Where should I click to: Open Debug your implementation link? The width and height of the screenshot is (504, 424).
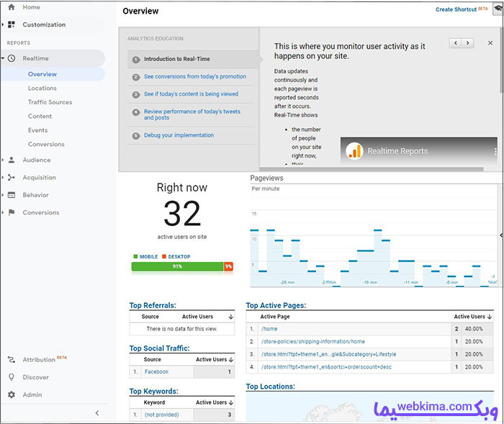[x=179, y=135]
